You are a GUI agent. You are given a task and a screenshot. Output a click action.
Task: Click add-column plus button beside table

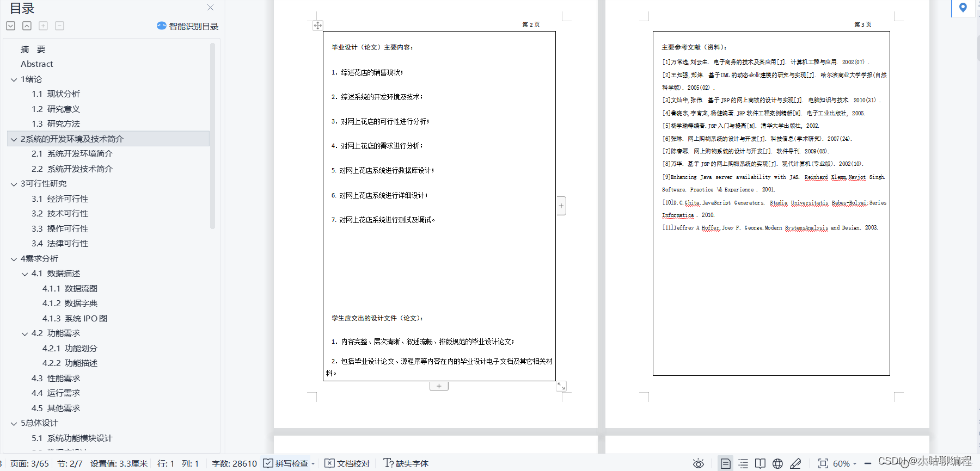(x=561, y=206)
